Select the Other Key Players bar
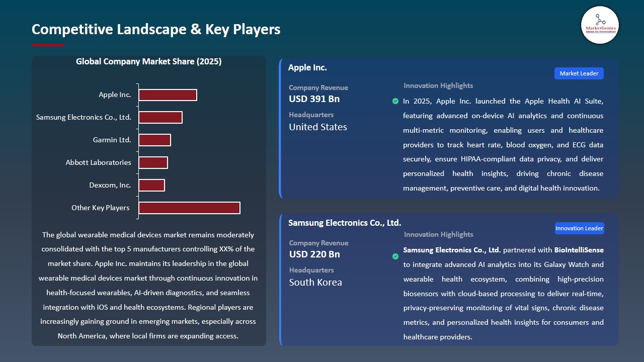The width and height of the screenshot is (644, 362). [189, 208]
